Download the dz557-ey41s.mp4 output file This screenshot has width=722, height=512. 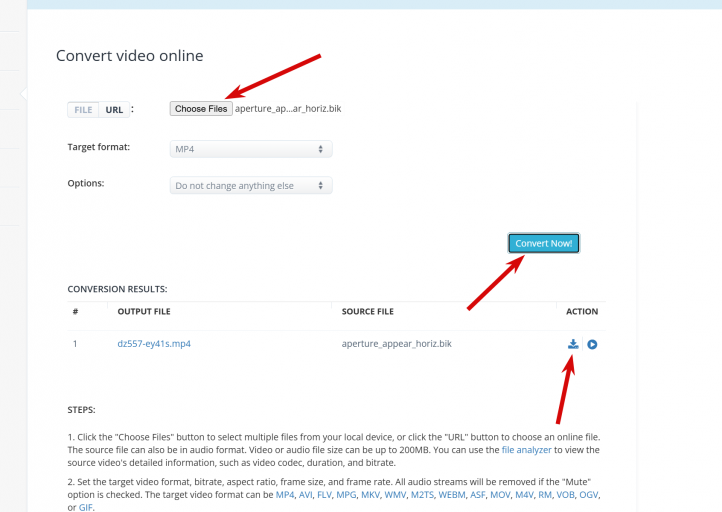tap(573, 344)
